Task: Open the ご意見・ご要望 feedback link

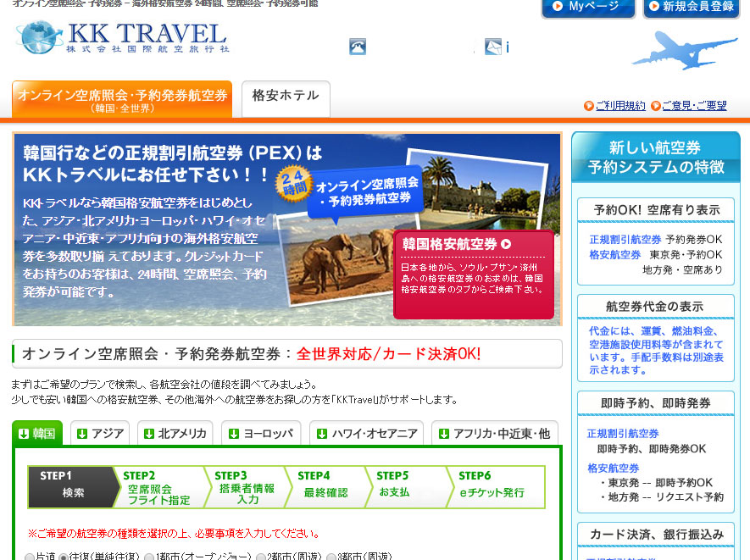Action: (x=694, y=106)
